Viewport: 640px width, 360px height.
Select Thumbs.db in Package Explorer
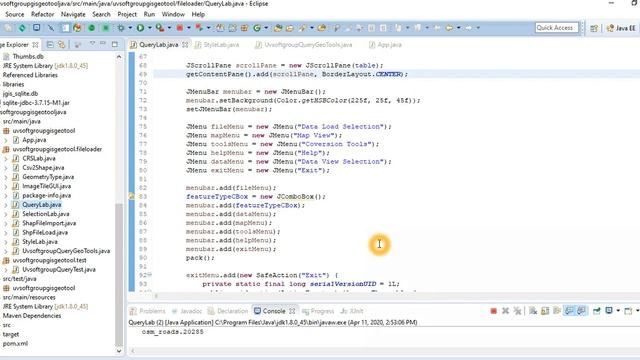(28, 56)
